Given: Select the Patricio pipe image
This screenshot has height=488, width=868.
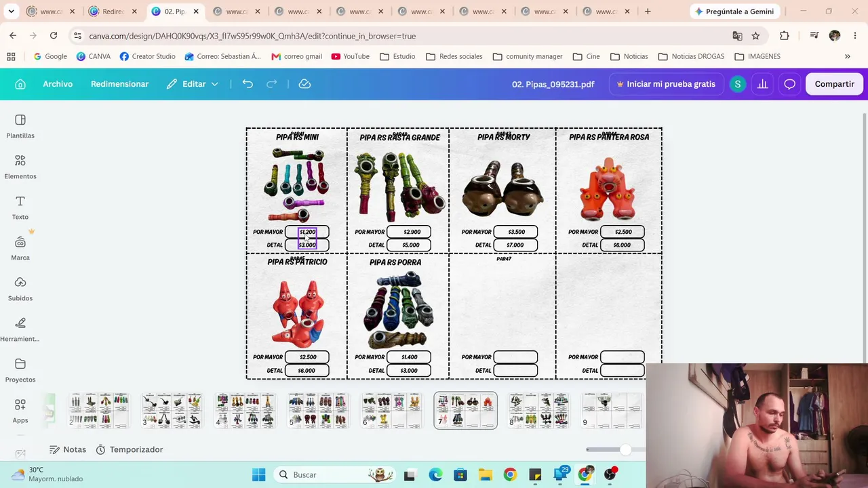Looking at the screenshot, I should click(x=298, y=314).
